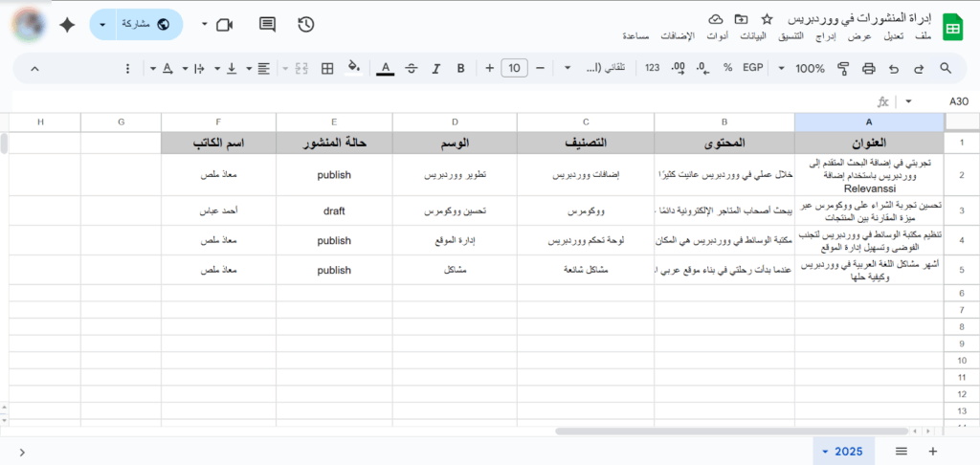Click the مشاركة share button
This screenshot has width=980, height=465.
coord(135,25)
